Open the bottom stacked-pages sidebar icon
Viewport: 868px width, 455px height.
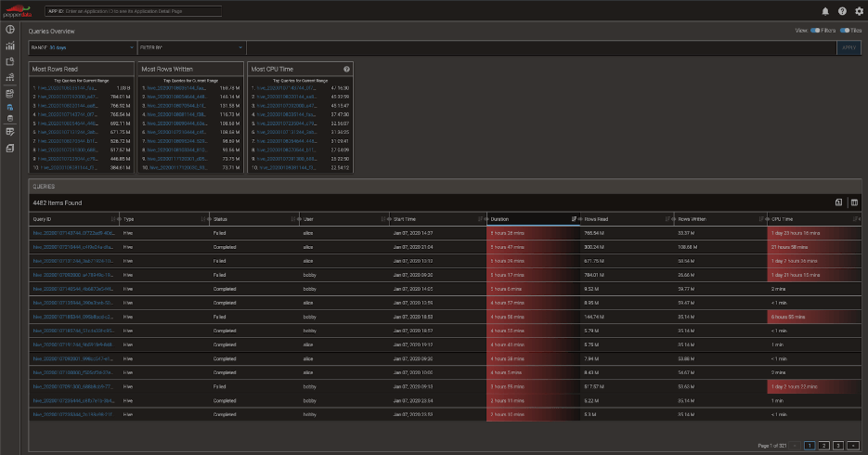click(10, 149)
